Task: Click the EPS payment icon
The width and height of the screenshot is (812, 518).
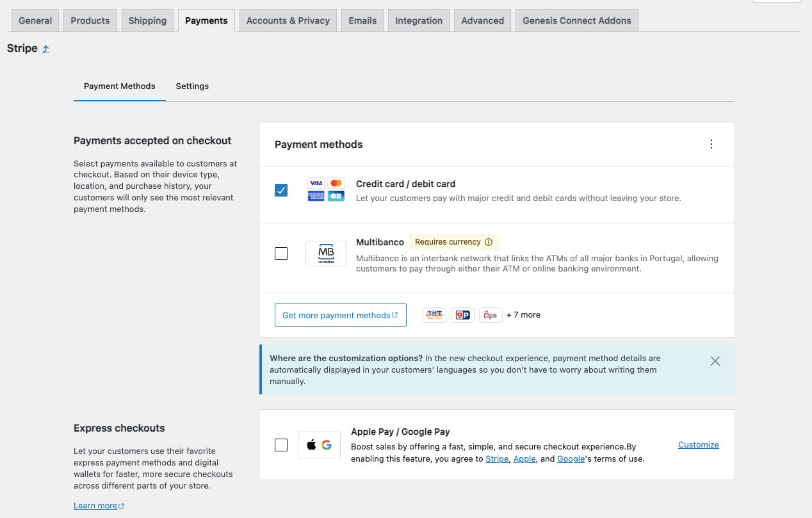Action: (491, 315)
